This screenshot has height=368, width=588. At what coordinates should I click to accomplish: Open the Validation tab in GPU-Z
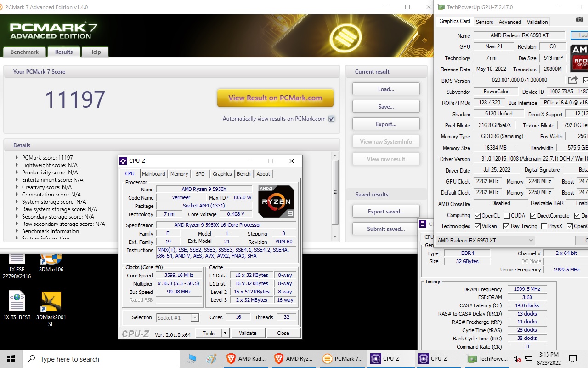[x=537, y=22]
